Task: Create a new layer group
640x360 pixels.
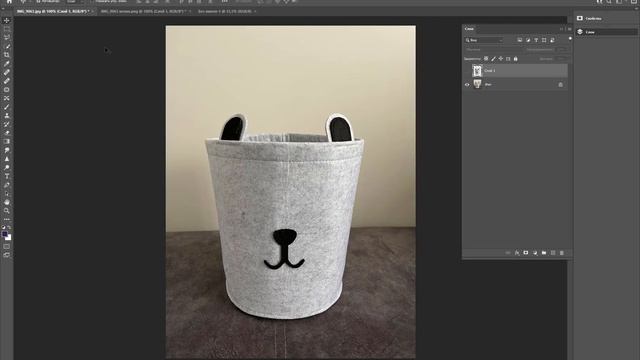Action: (x=544, y=253)
